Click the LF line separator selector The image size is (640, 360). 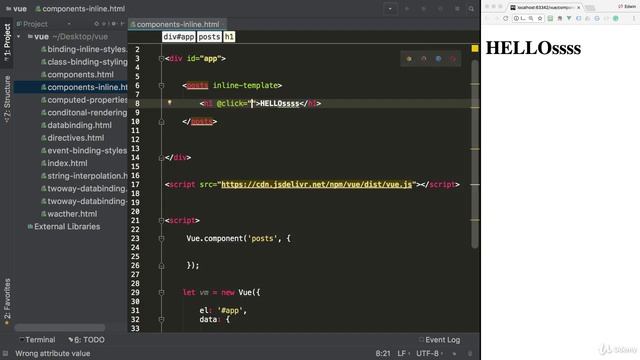coord(403,353)
